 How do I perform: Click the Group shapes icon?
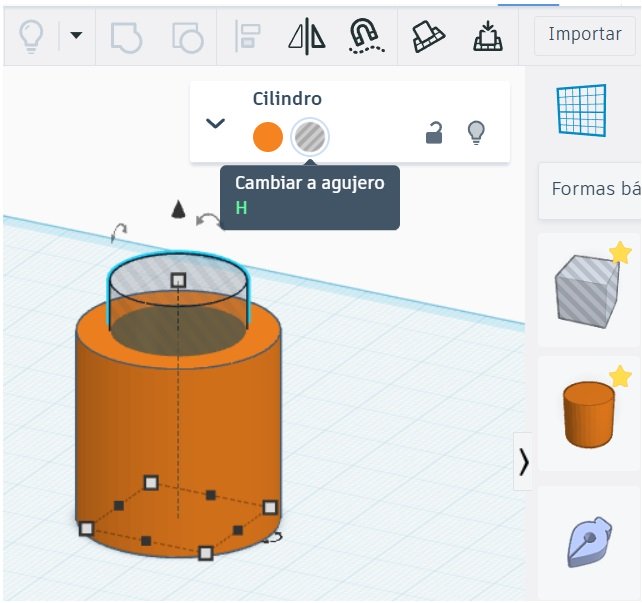tap(126, 36)
